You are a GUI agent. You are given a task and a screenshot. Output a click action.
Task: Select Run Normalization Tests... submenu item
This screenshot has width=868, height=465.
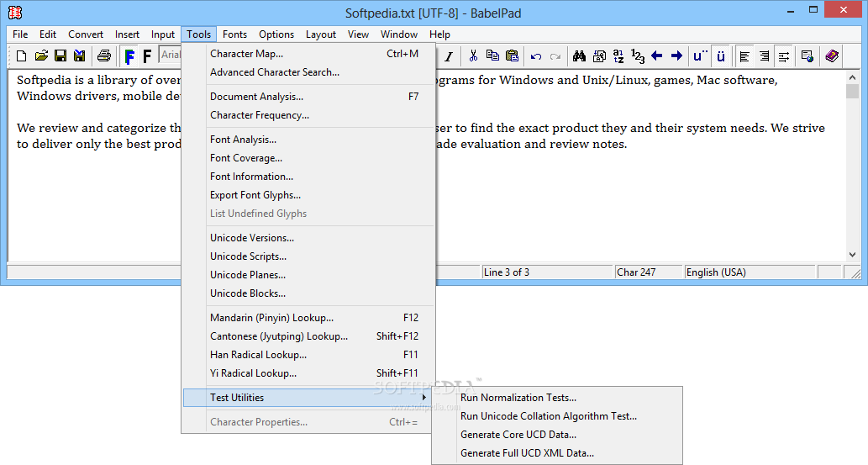click(x=557, y=398)
